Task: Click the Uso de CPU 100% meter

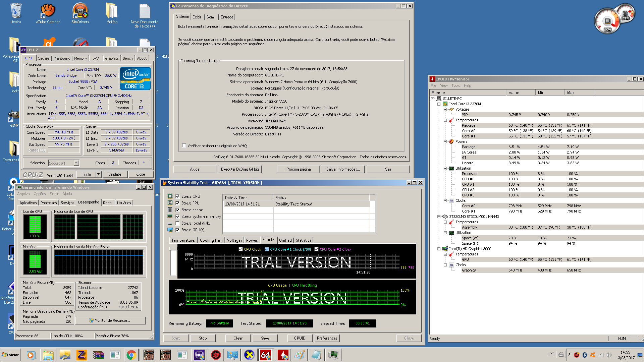Action: 35,227
